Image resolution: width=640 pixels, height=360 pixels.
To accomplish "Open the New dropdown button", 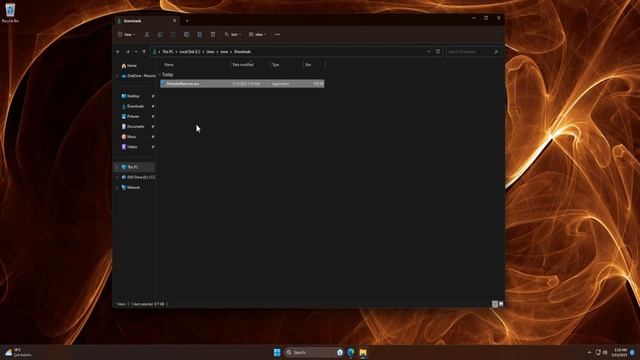I will (127, 35).
